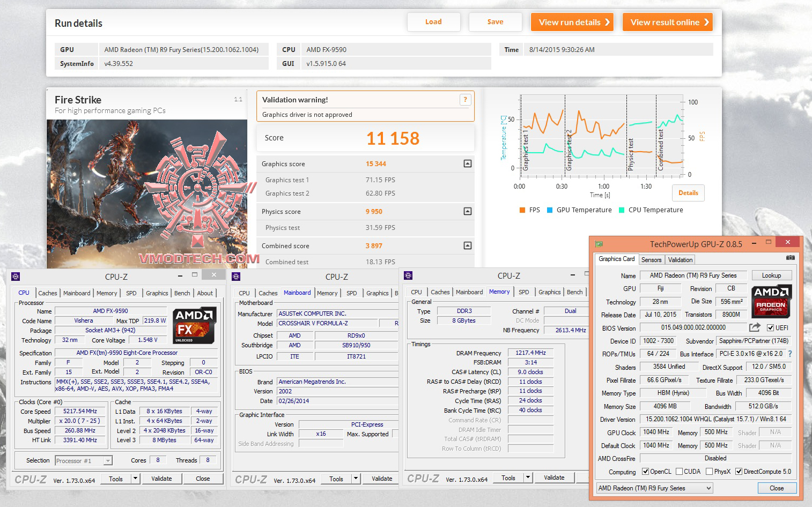Open the SPD tab in CPU-Z

pyautogui.click(x=131, y=293)
